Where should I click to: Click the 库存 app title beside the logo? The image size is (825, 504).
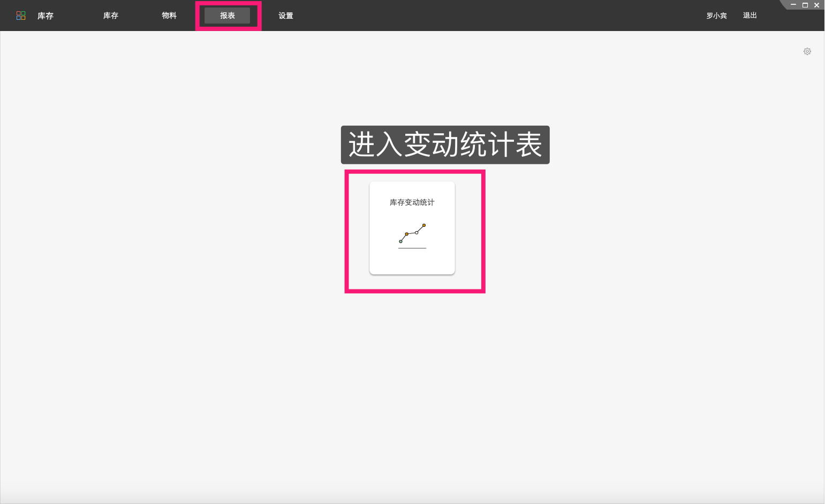(x=46, y=16)
